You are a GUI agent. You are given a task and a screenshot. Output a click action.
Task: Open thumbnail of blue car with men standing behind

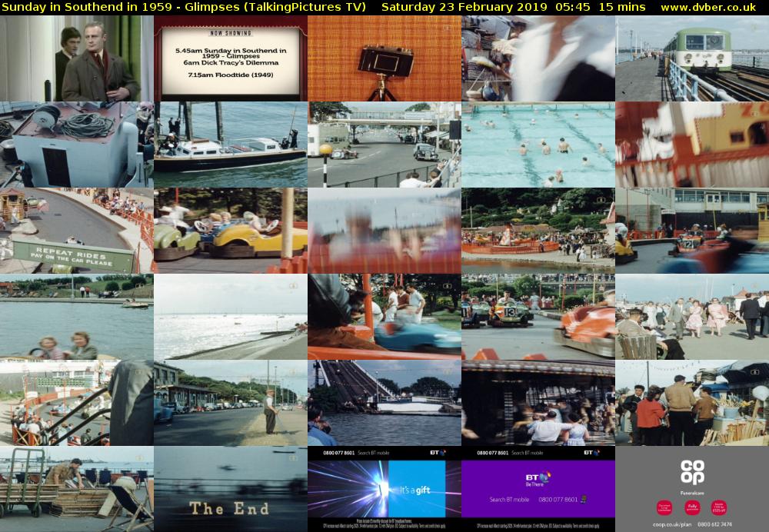coord(384,317)
